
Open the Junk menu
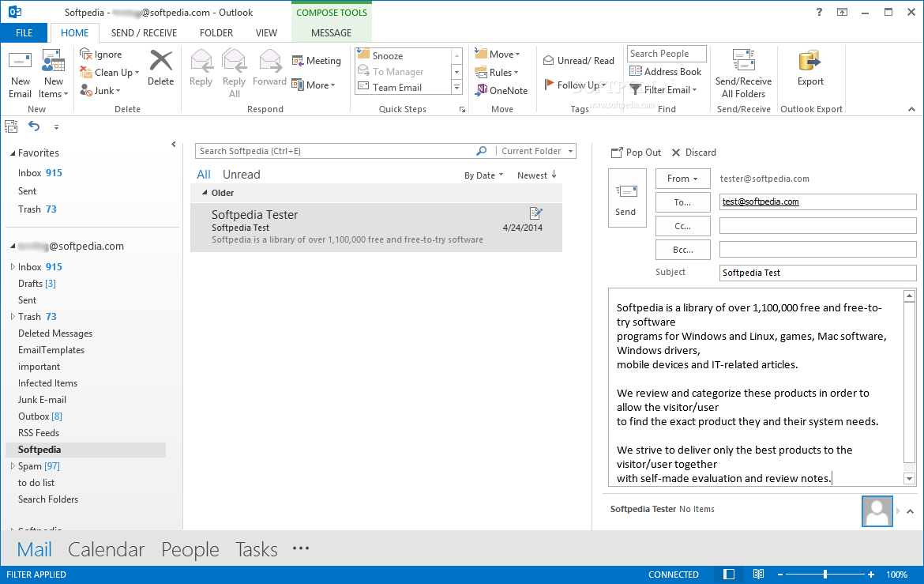(x=100, y=91)
